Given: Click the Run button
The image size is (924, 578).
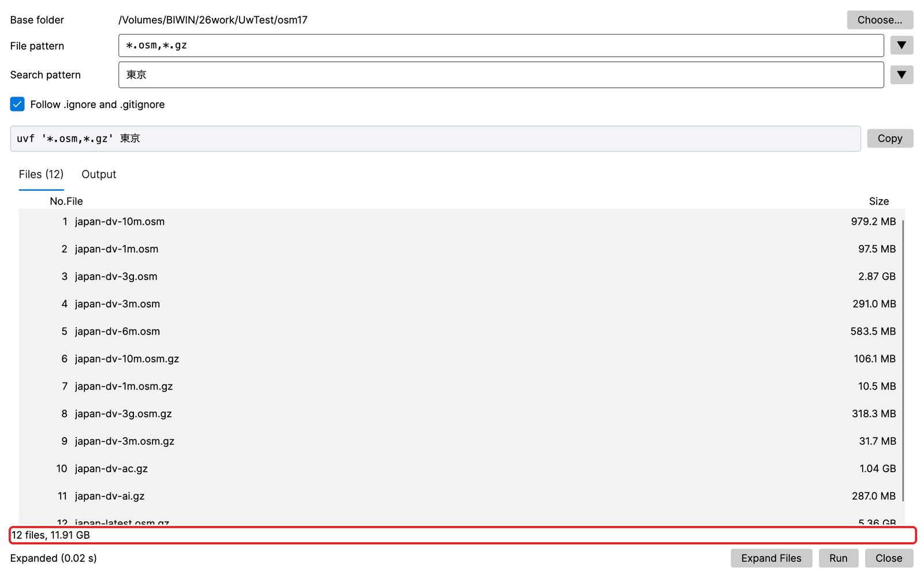Looking at the screenshot, I should [838, 558].
